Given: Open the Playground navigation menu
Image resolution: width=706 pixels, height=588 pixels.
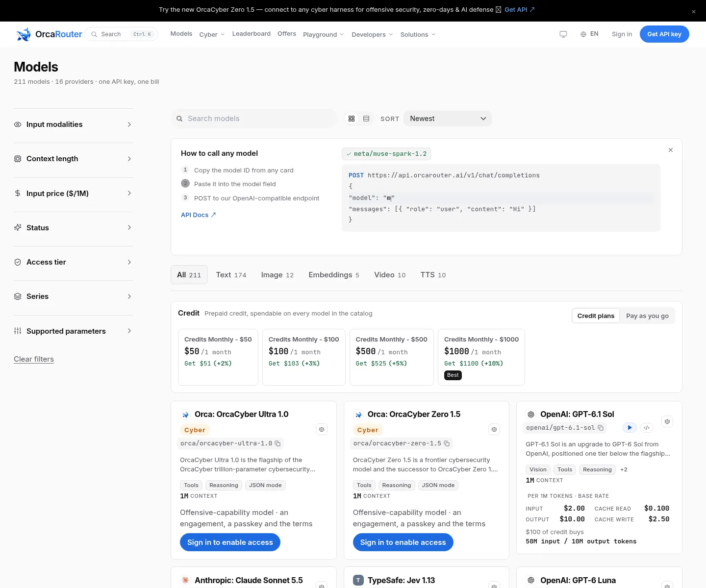Looking at the screenshot, I should click(x=324, y=34).
